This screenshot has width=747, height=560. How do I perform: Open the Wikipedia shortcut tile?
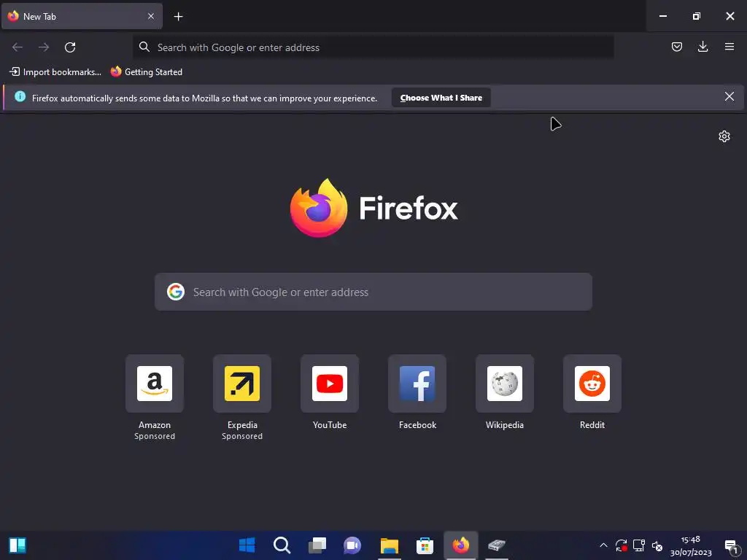505,392
